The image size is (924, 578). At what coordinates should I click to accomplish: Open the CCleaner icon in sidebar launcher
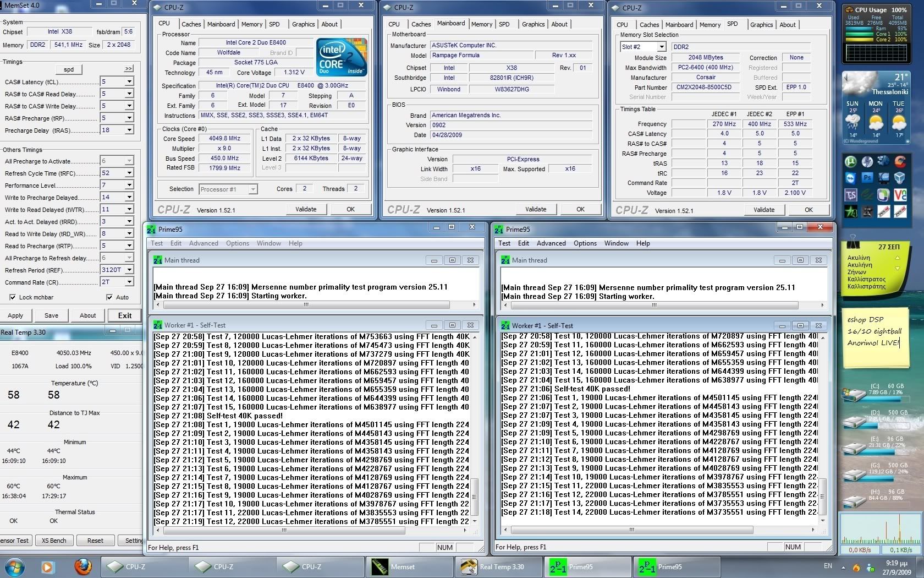[900, 161]
